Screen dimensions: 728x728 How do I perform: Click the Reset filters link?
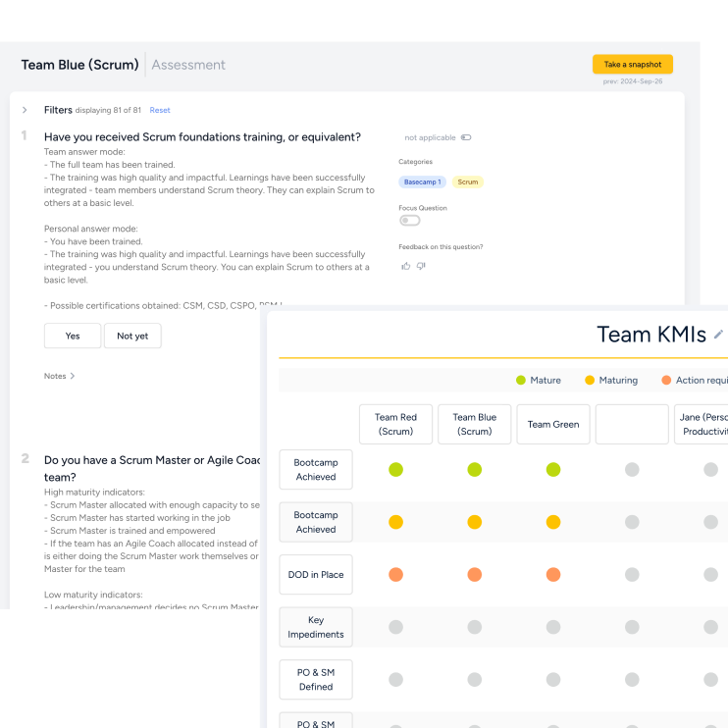(160, 111)
